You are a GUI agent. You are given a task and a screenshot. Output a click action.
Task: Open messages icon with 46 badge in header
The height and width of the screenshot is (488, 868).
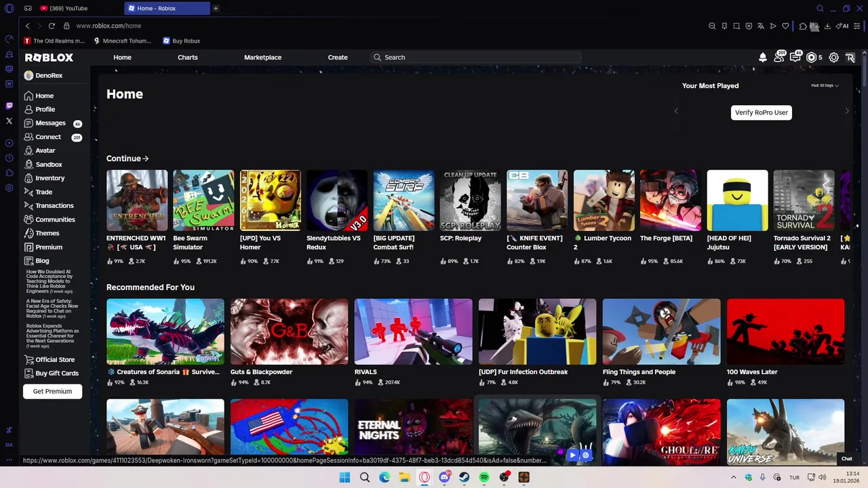point(795,58)
